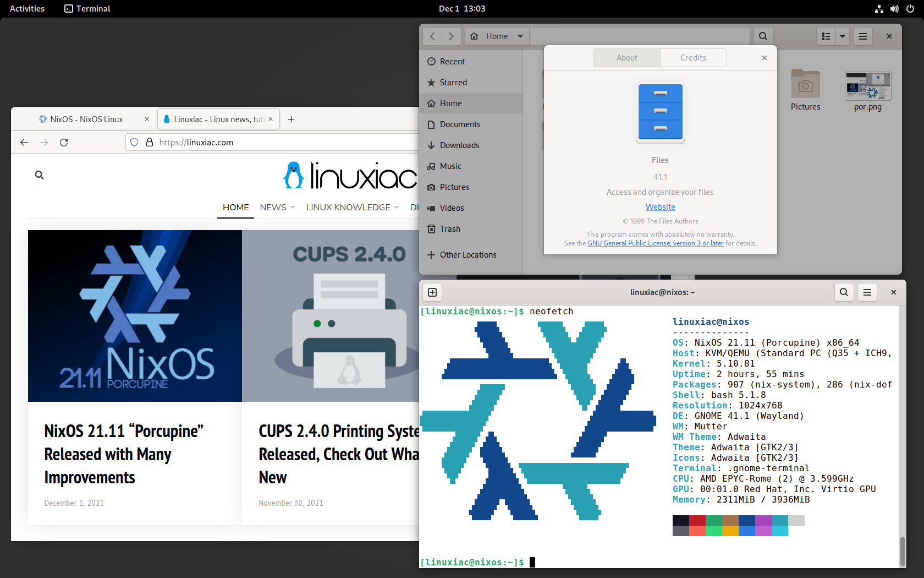Open a new browser tab with plus button
The image size is (924, 578).
click(x=291, y=119)
